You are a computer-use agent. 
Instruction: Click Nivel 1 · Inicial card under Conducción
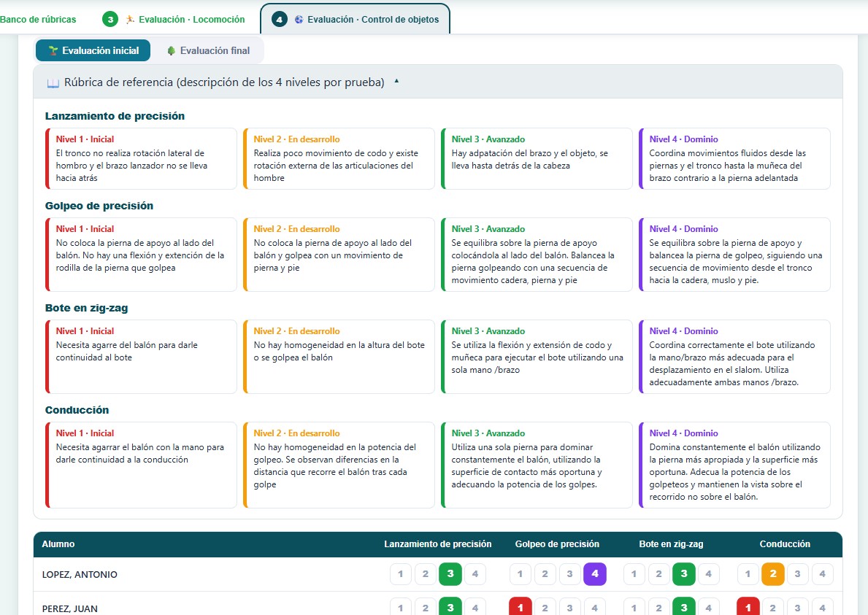pyautogui.click(x=141, y=465)
